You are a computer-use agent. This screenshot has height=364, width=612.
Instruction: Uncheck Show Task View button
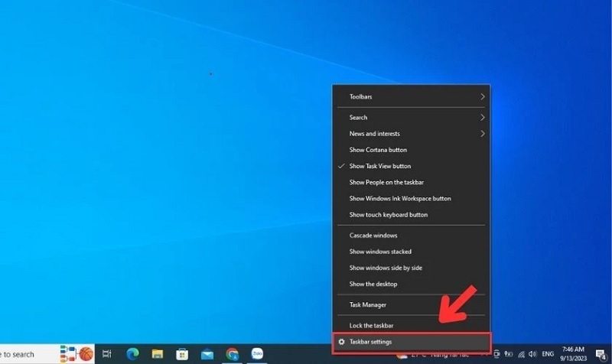pyautogui.click(x=380, y=166)
